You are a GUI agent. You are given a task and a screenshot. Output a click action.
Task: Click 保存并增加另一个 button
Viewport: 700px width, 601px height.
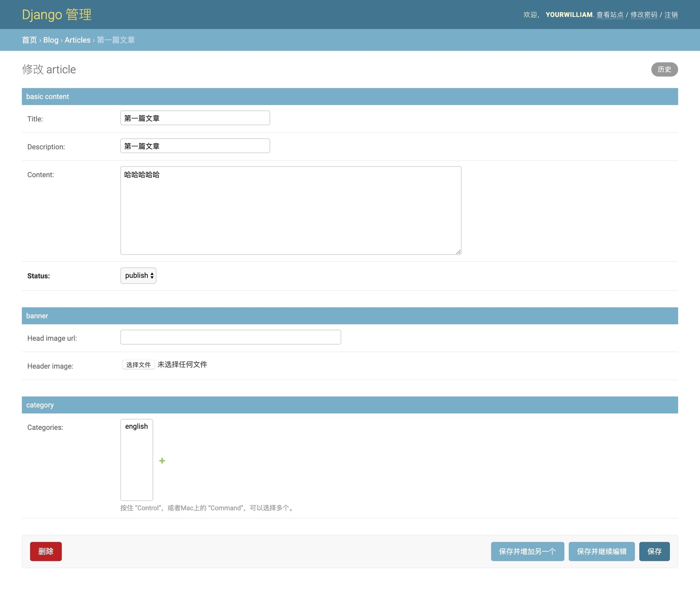pos(527,551)
